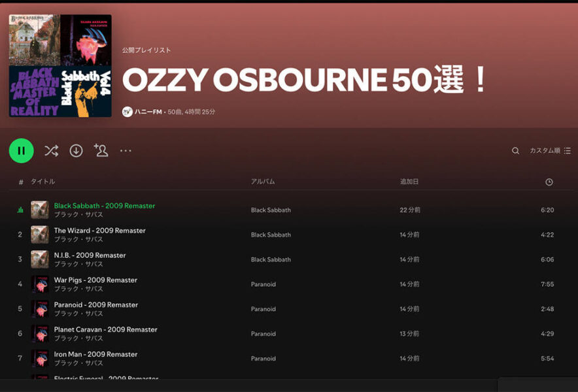The width and height of the screenshot is (578, 392).
Task: Select The Wizard - 2009 Remaster track
Action: click(99, 231)
